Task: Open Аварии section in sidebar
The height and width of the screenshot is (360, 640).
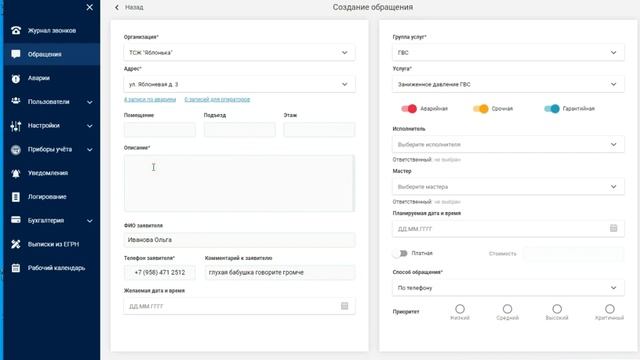Action: pyautogui.click(x=52, y=78)
